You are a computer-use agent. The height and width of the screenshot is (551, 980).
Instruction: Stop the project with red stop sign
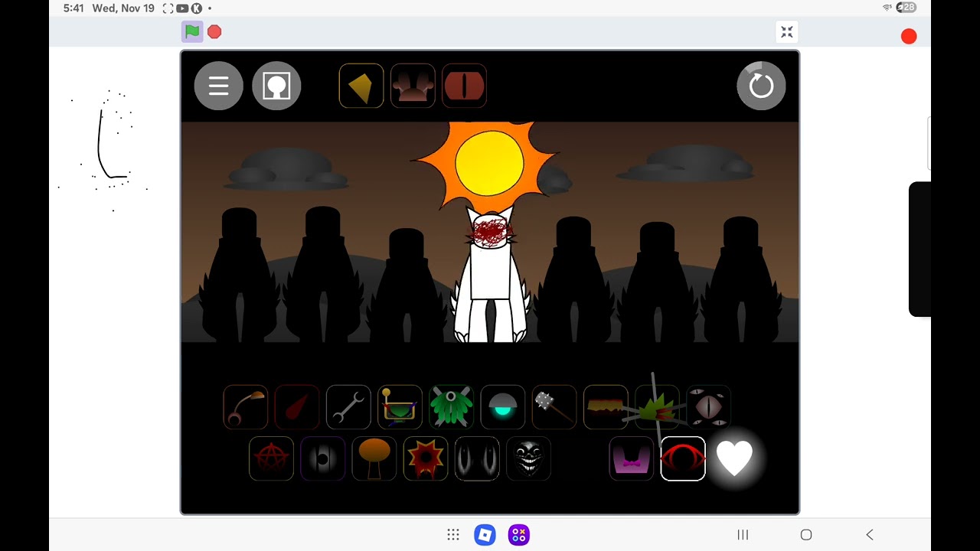[214, 31]
